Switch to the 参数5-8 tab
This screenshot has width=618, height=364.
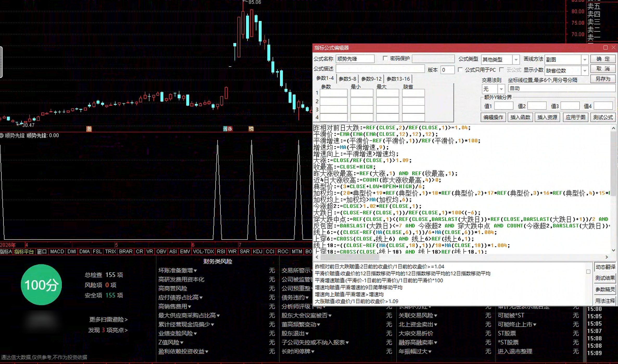(347, 79)
